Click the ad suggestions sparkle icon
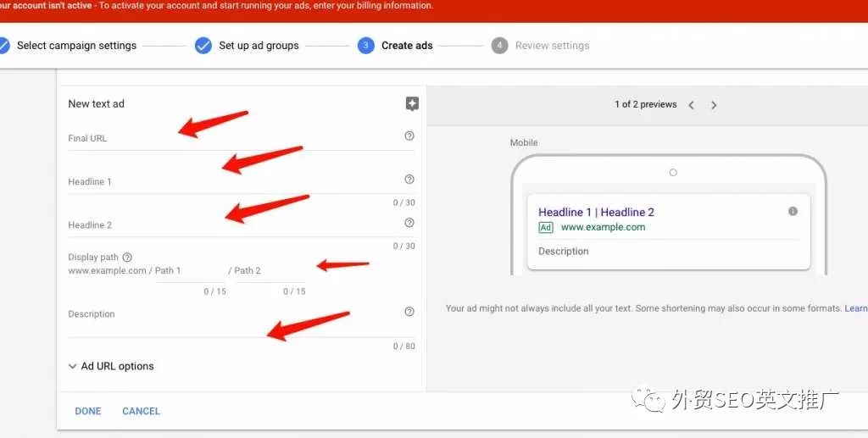 coord(412,103)
